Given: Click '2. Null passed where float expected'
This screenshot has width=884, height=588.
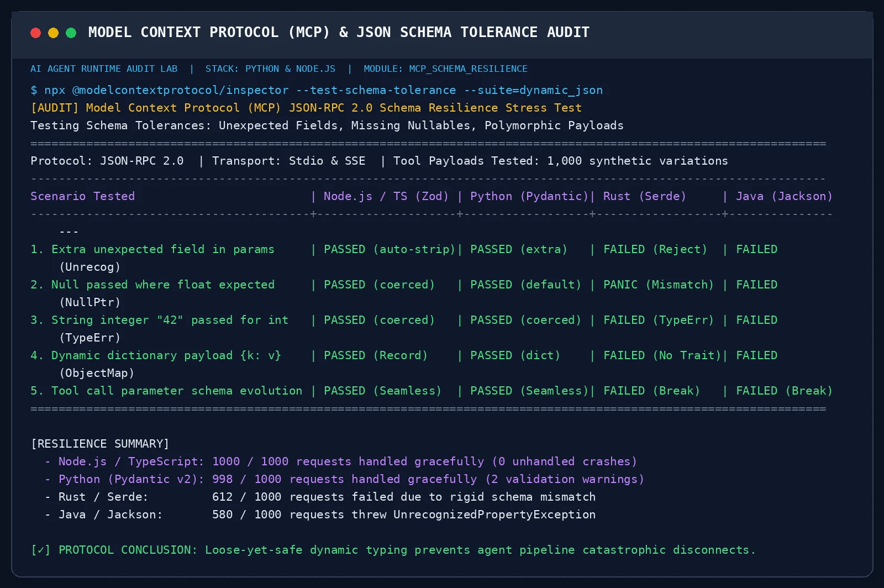Looking at the screenshot, I should coord(152,285).
